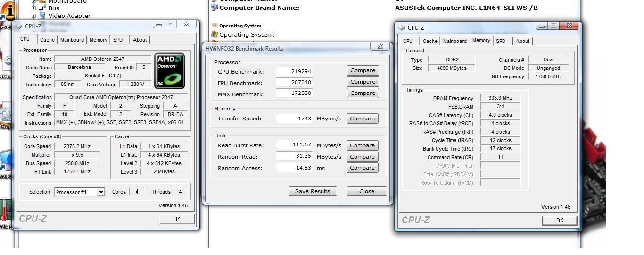Open the Mainboard tab in left CPU-Z

pyautogui.click(x=72, y=40)
